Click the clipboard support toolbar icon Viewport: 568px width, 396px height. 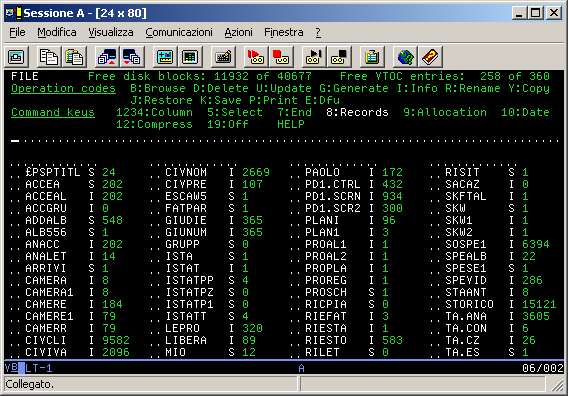coord(372,57)
